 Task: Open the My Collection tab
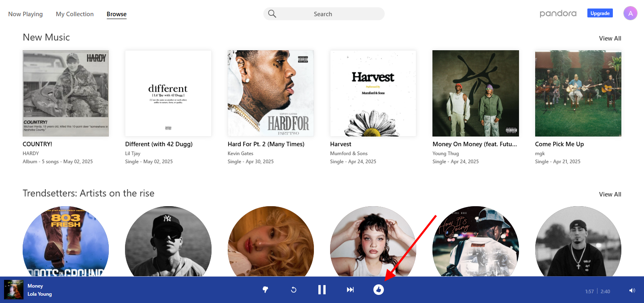(75, 14)
